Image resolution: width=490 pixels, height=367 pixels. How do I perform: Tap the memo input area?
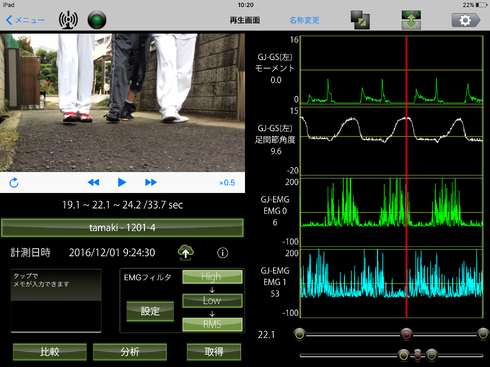pyautogui.click(x=56, y=301)
